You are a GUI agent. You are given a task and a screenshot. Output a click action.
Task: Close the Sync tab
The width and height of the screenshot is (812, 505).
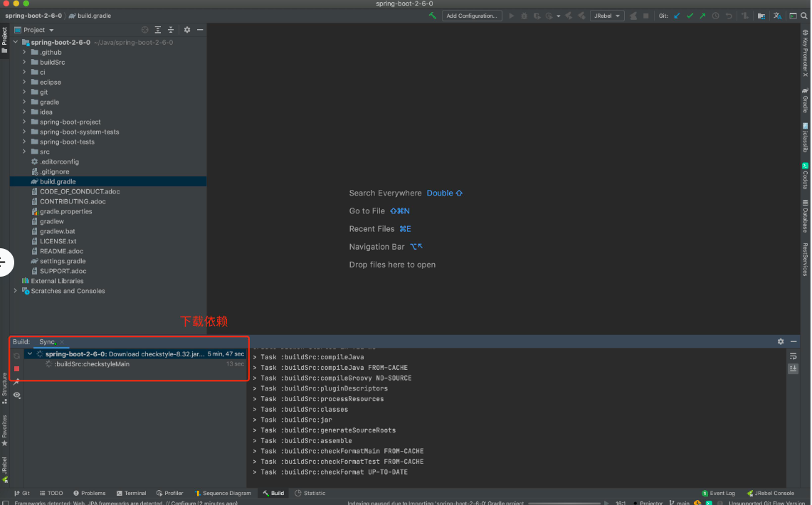pyautogui.click(x=62, y=342)
